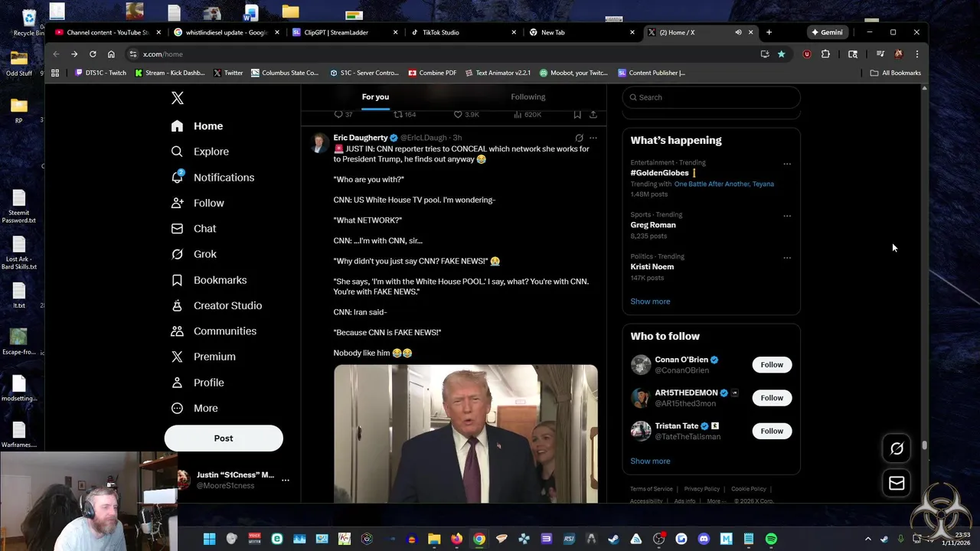Open Windows Start menu
The height and width of the screenshot is (551, 980).
[x=209, y=539]
